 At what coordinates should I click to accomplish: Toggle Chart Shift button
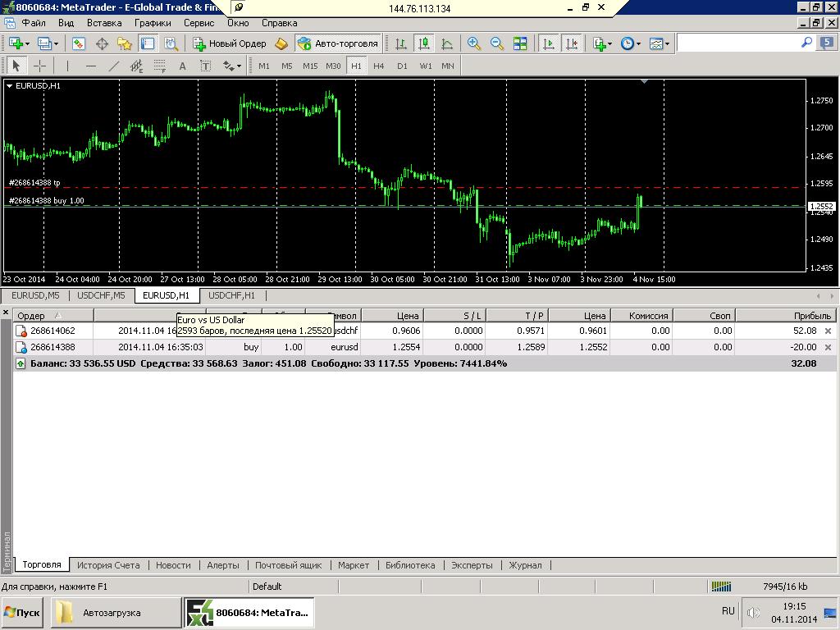click(572, 43)
